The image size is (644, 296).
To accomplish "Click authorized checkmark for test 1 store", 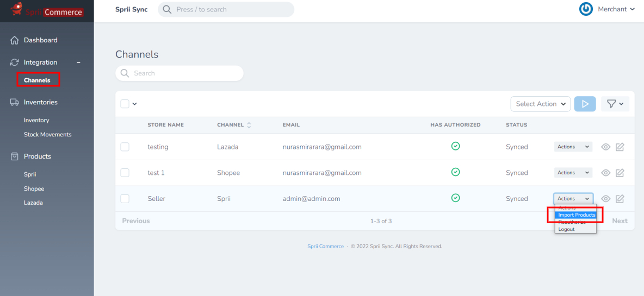I will point(455,172).
